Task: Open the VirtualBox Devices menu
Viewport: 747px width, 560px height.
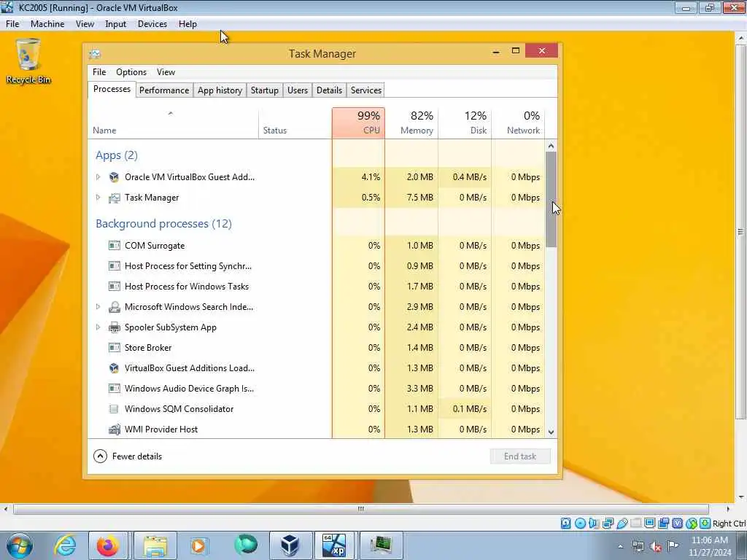Action: tap(152, 24)
